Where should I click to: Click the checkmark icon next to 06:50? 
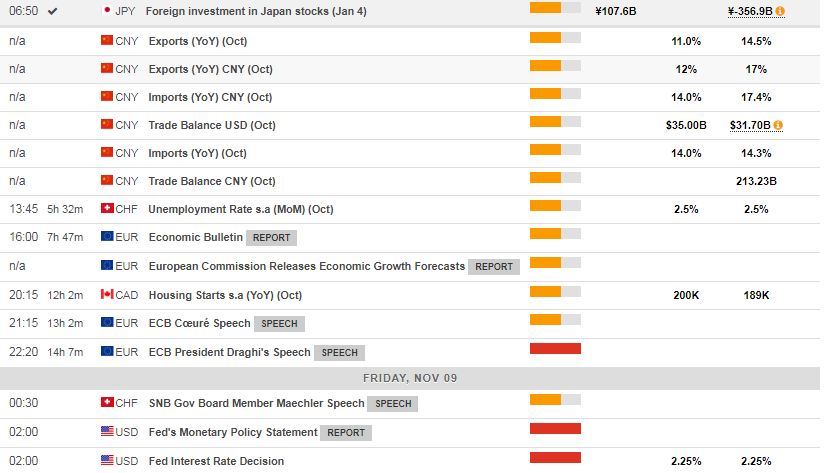53,11
